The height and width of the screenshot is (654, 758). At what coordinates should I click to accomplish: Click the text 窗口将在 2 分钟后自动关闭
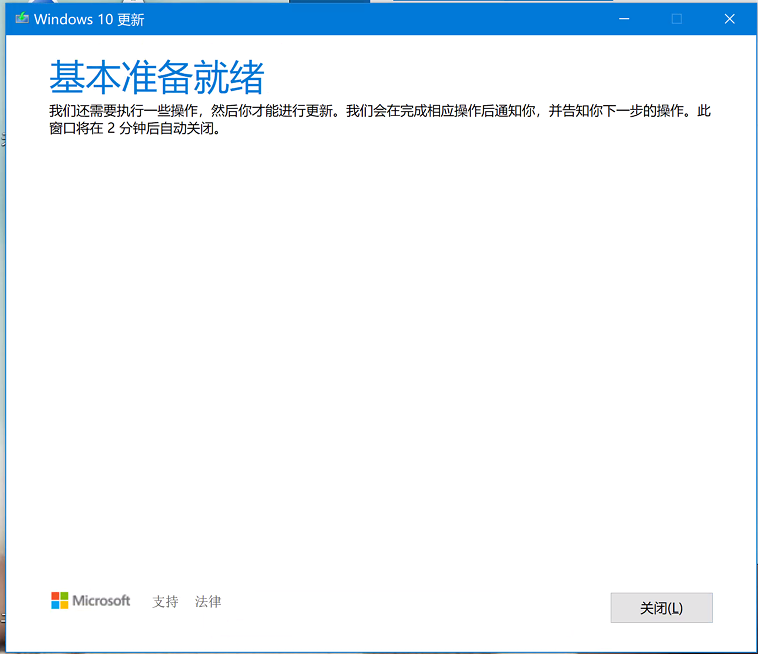click(135, 129)
